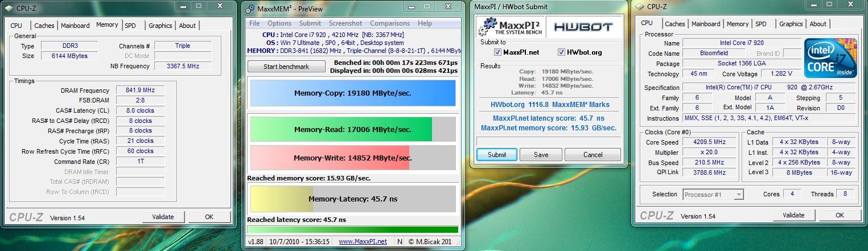Switch to CPU tab in left CPU-Z
This screenshot has height=251, width=868.
[17, 26]
